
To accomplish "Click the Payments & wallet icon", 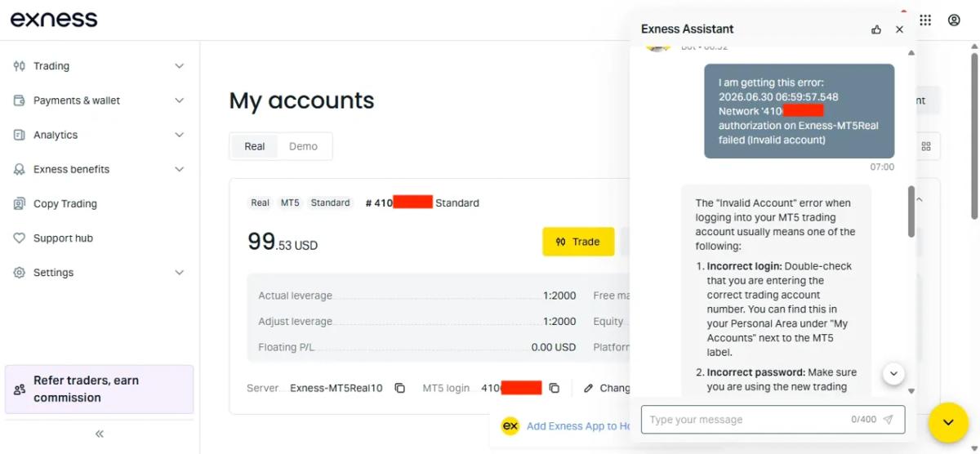I will click(20, 100).
